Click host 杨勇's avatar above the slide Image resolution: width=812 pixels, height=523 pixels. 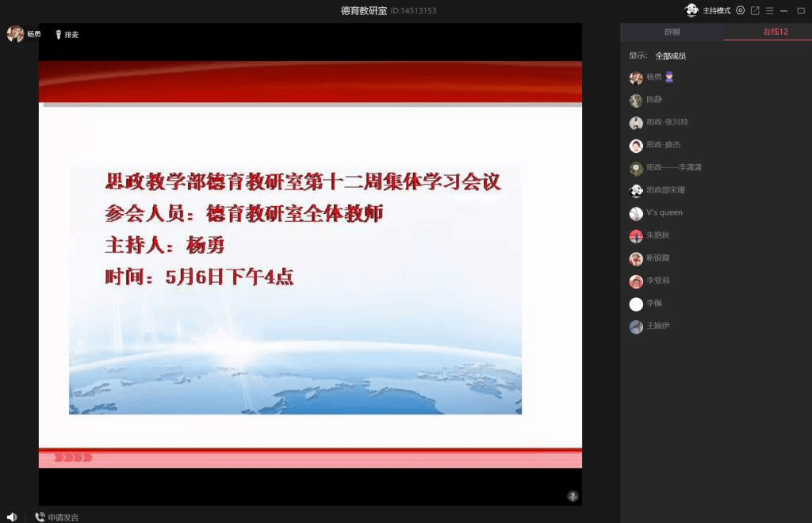coord(15,34)
